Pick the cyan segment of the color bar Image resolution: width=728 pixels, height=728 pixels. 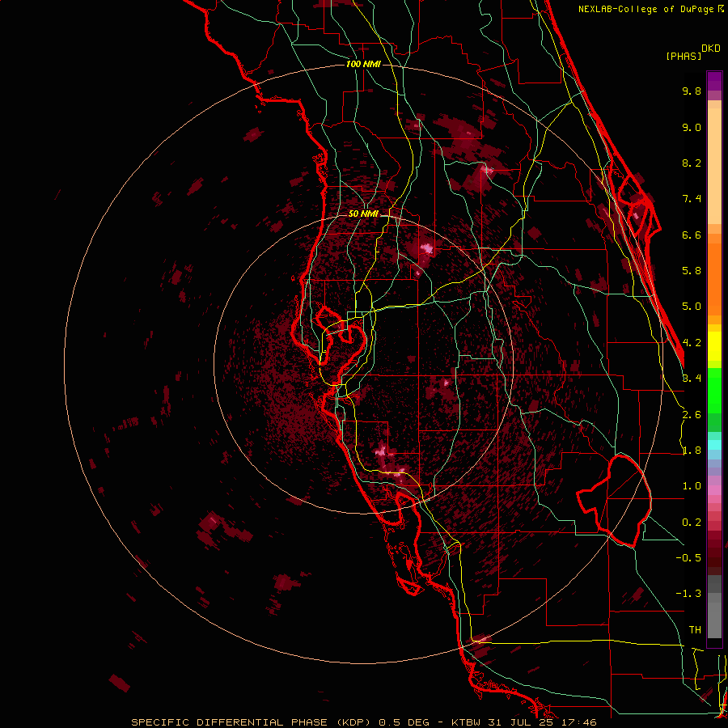click(714, 445)
